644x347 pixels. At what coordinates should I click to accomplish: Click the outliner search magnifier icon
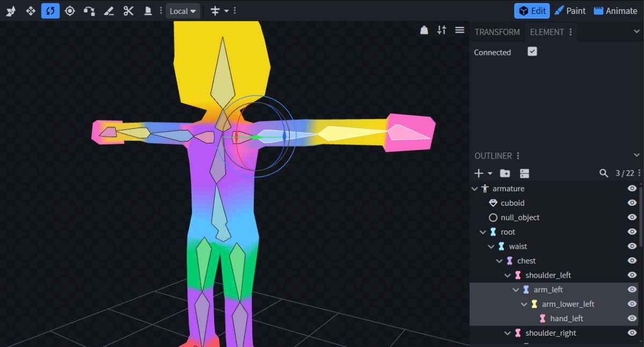pyautogui.click(x=604, y=173)
